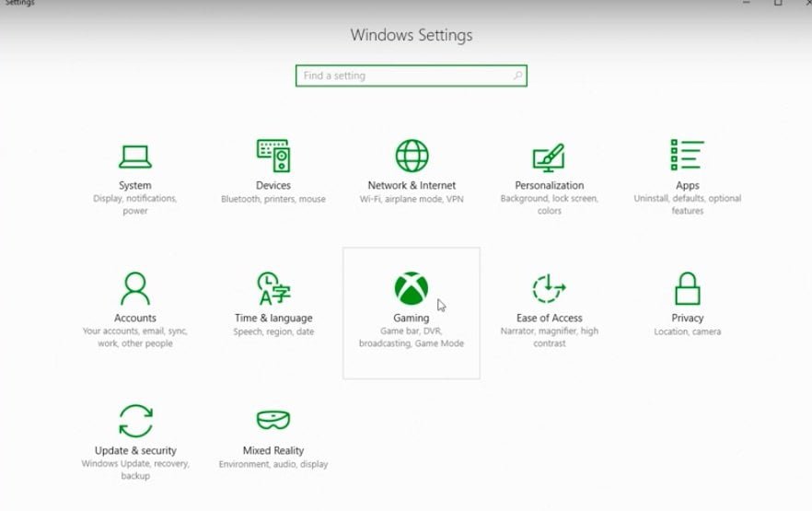
Task: Minimize the Settings window
Action: tap(747, 3)
